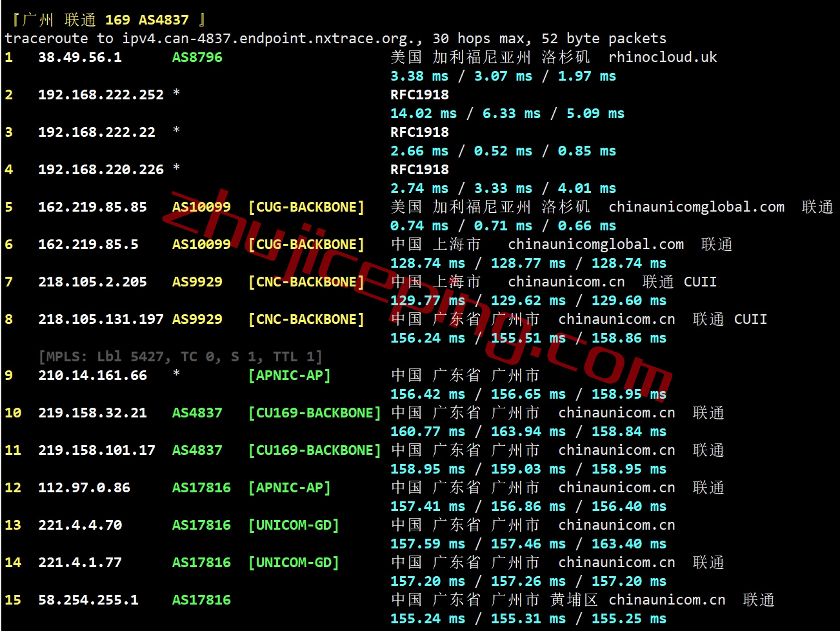Select the IP address '218.105.131.197'
840x631 pixels.
(x=101, y=319)
